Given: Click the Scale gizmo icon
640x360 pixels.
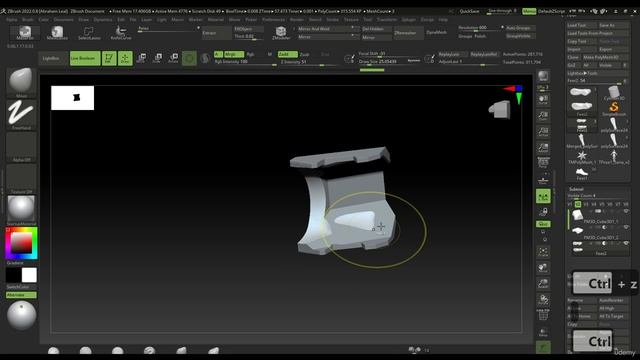Looking at the screenshot, I should point(158,58).
